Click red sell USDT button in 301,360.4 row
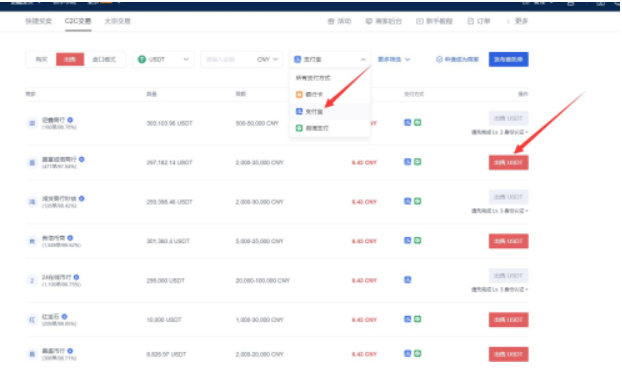Viewport: 622px width, 385px height. [x=509, y=241]
